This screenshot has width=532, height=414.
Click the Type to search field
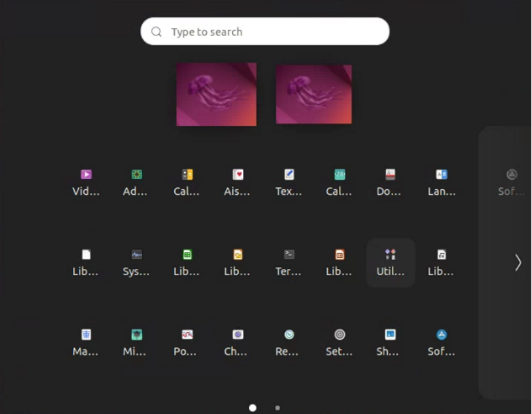(x=265, y=31)
